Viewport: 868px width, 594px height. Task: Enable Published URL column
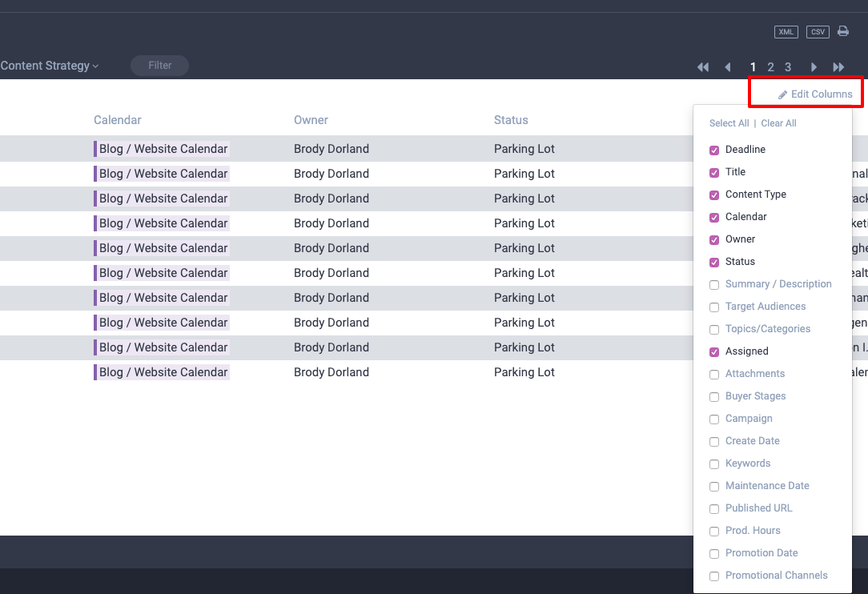714,509
